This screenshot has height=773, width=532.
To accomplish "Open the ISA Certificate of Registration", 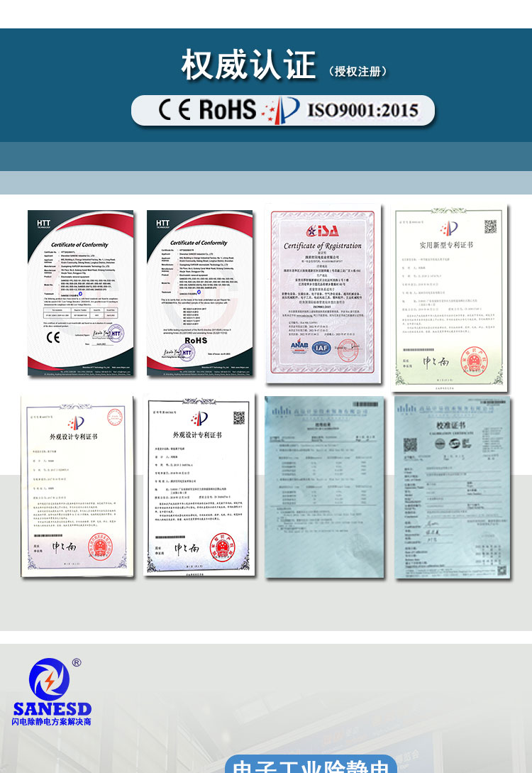I will click(x=322, y=298).
